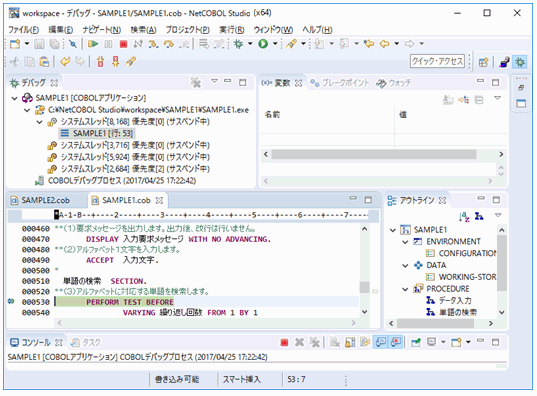Close the SAMPLE1.cob editor tab
The width and height of the screenshot is (537, 396).
(159, 200)
